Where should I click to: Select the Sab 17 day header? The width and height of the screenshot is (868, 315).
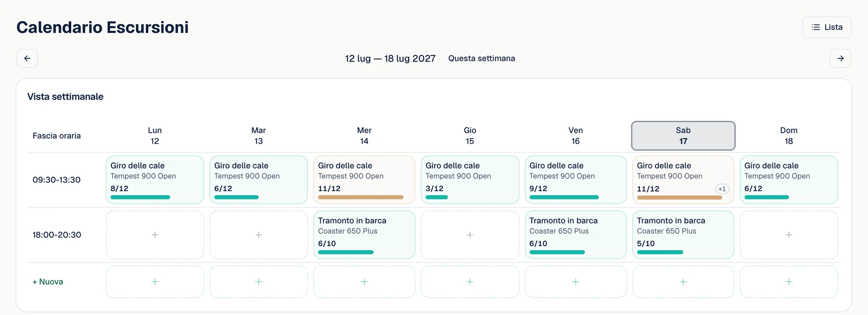coord(683,136)
